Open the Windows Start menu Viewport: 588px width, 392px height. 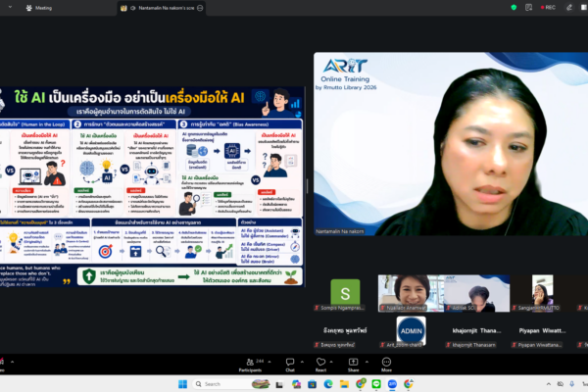(x=182, y=384)
